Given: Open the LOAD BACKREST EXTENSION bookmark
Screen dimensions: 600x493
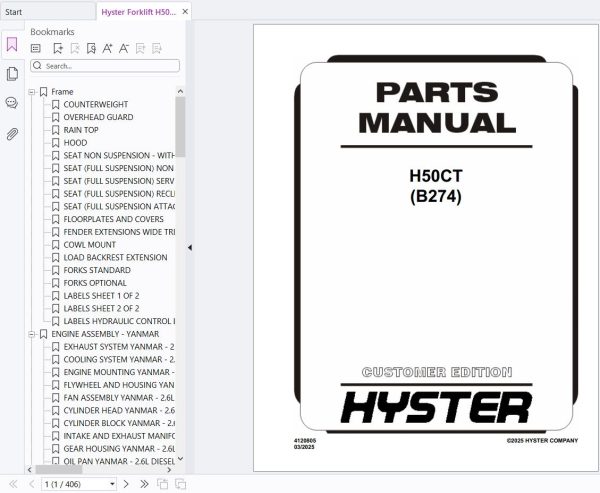Looking at the screenshot, I should 115,258.
